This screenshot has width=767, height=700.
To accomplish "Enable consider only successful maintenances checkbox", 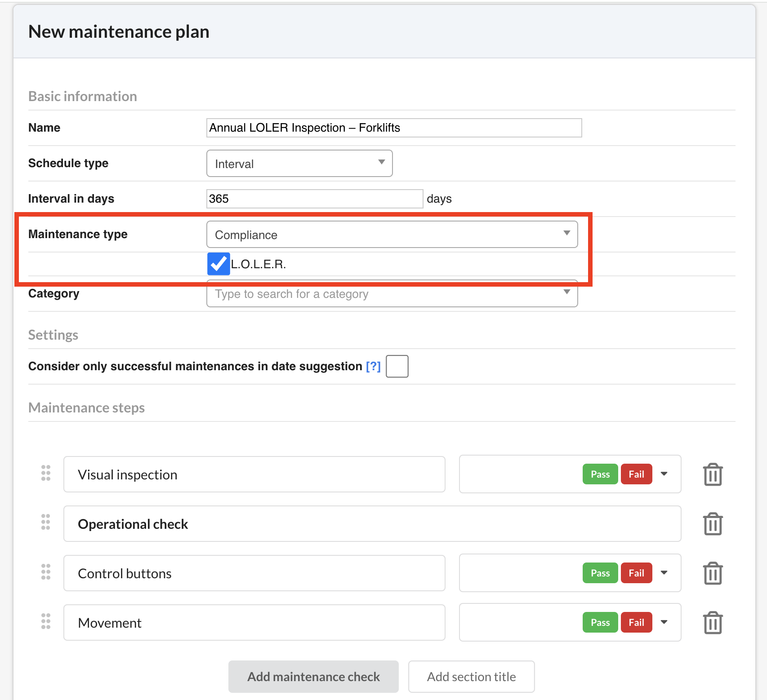I will [x=397, y=366].
